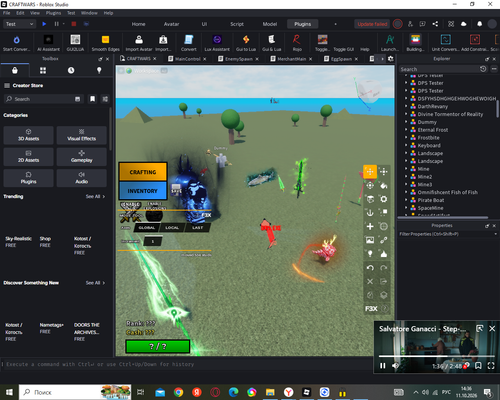Run the Gui to Lua plugin
The image size is (500, 400).
coord(246,43)
